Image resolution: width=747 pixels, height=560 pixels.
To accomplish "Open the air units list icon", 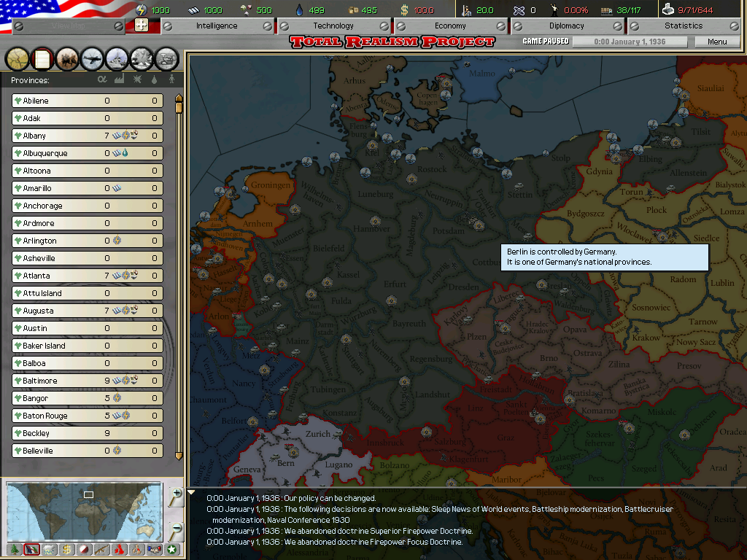I will 92,58.
